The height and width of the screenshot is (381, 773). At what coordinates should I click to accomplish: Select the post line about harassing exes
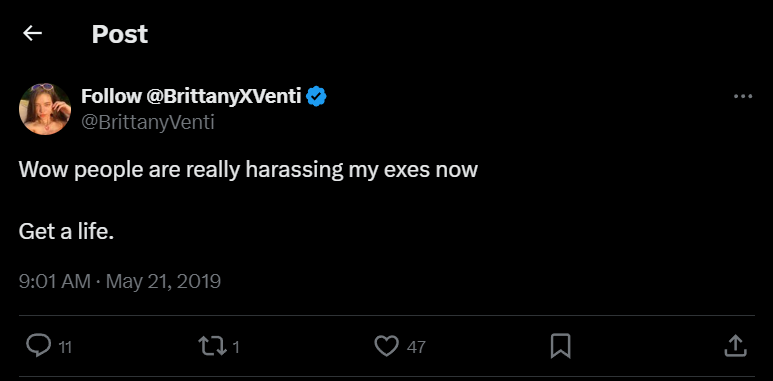point(248,171)
